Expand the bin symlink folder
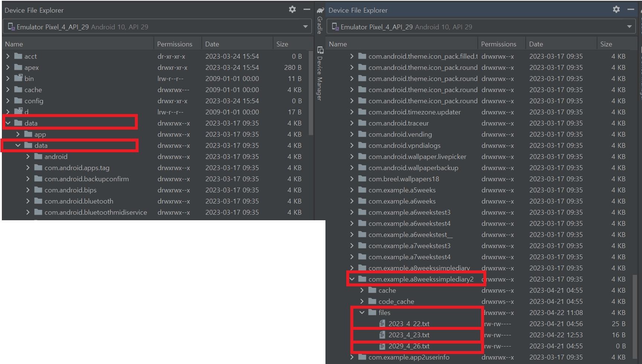 tap(8, 78)
